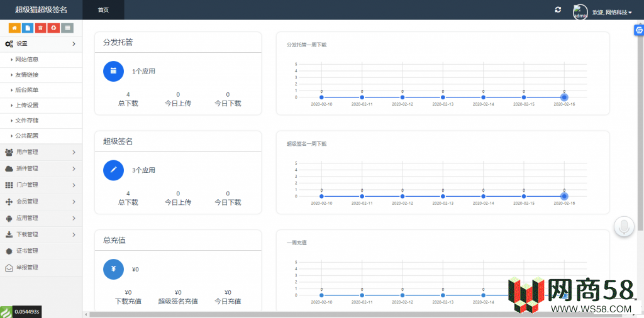The width and height of the screenshot is (644, 318).
Task: Click the grid icon beside 门户管理
Action: 9,185
